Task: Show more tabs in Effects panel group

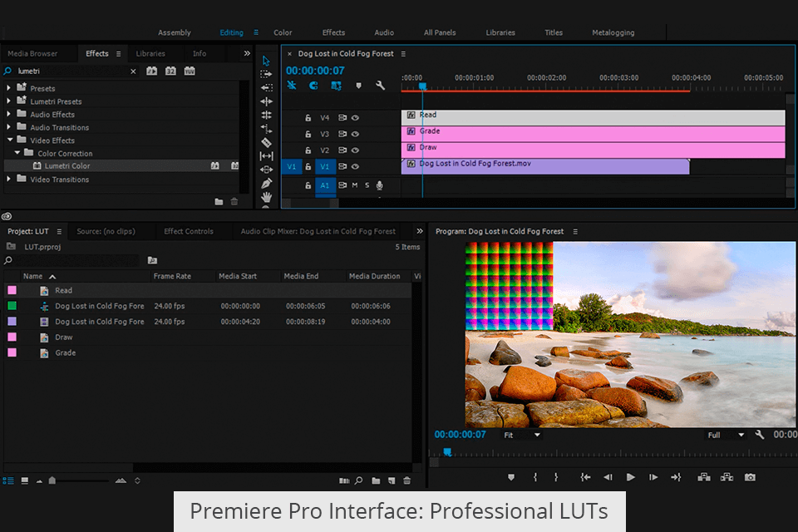Action: (247, 53)
